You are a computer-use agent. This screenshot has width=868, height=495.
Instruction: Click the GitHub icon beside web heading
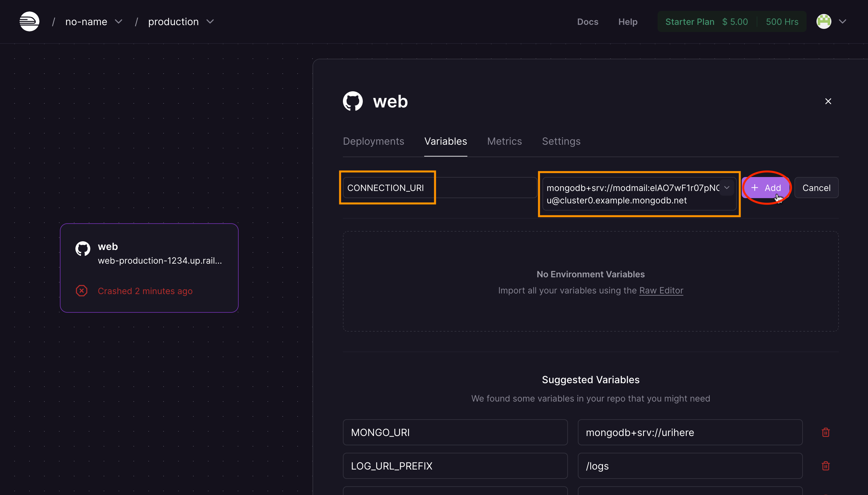click(353, 101)
